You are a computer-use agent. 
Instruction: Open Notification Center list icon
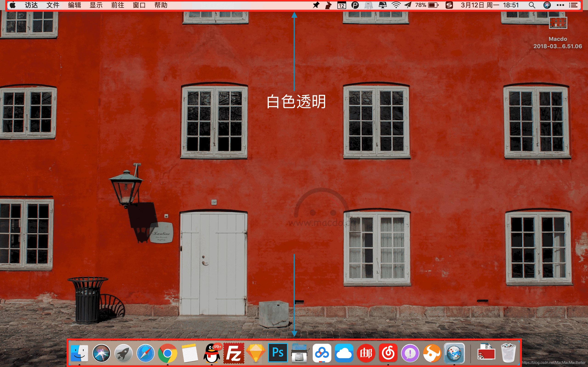(x=573, y=5)
